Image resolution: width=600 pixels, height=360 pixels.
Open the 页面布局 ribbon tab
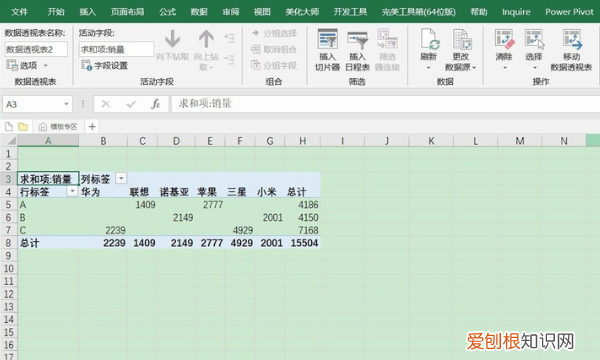click(x=127, y=12)
